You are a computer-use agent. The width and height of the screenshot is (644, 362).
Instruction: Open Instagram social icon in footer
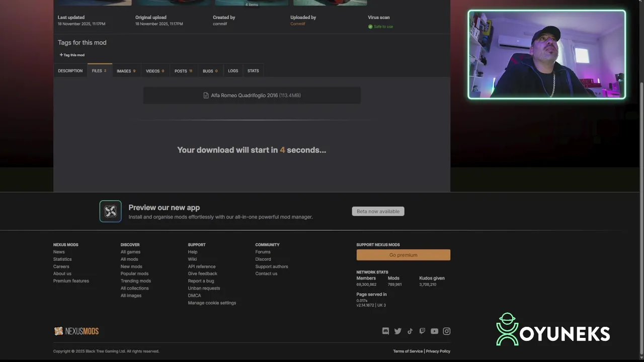[446, 331]
